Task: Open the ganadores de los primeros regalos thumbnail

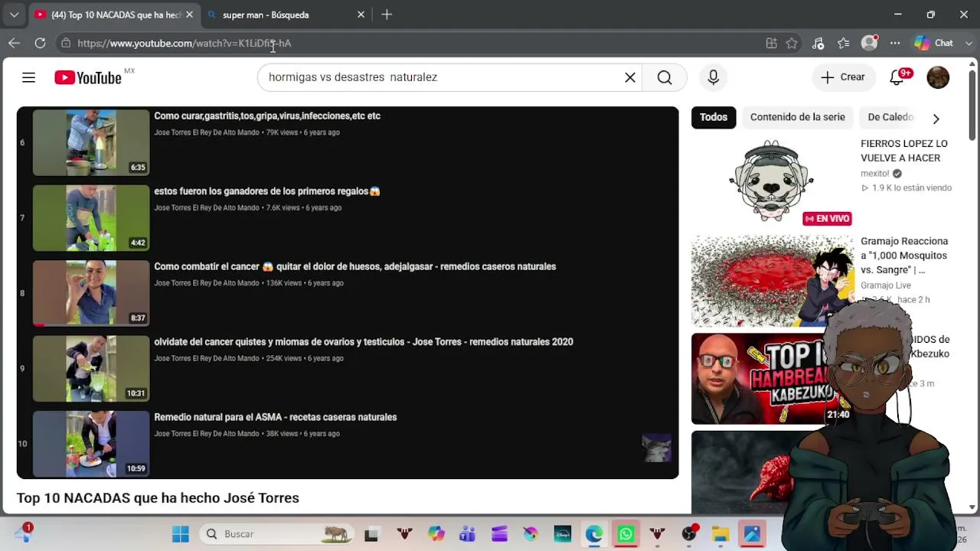Action: click(90, 218)
